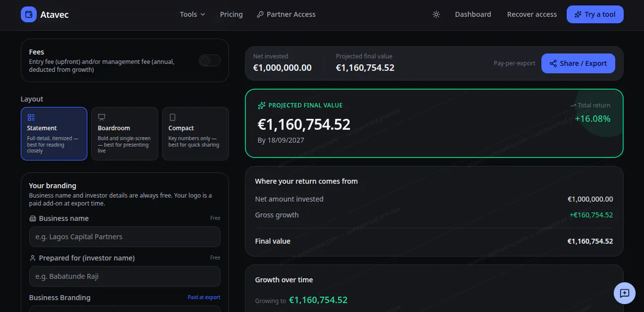This screenshot has width=644, height=312.
Task: Click the Where your return comes from heading
Action: coord(306,181)
